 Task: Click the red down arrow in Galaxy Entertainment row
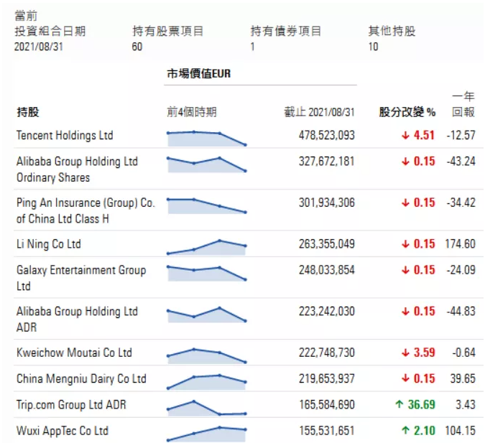(x=405, y=271)
